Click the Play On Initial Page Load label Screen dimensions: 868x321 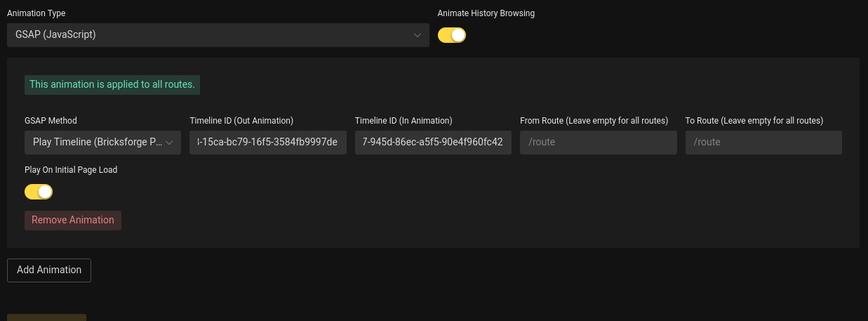[x=71, y=170]
